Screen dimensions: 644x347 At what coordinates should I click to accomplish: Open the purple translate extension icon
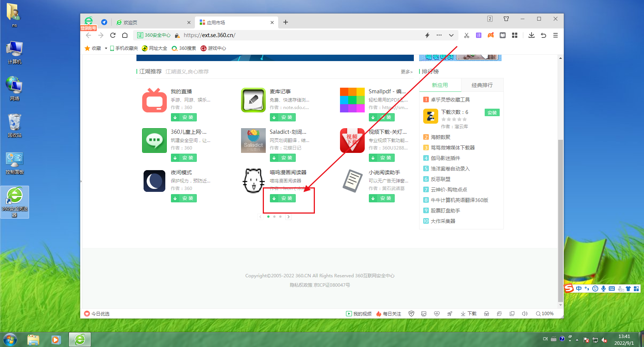[x=479, y=35]
